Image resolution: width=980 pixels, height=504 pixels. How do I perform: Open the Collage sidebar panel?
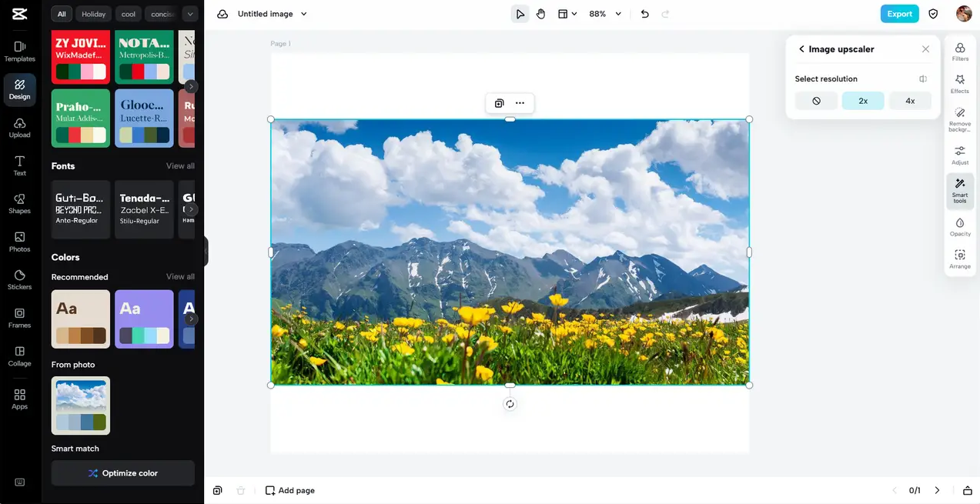20,356
